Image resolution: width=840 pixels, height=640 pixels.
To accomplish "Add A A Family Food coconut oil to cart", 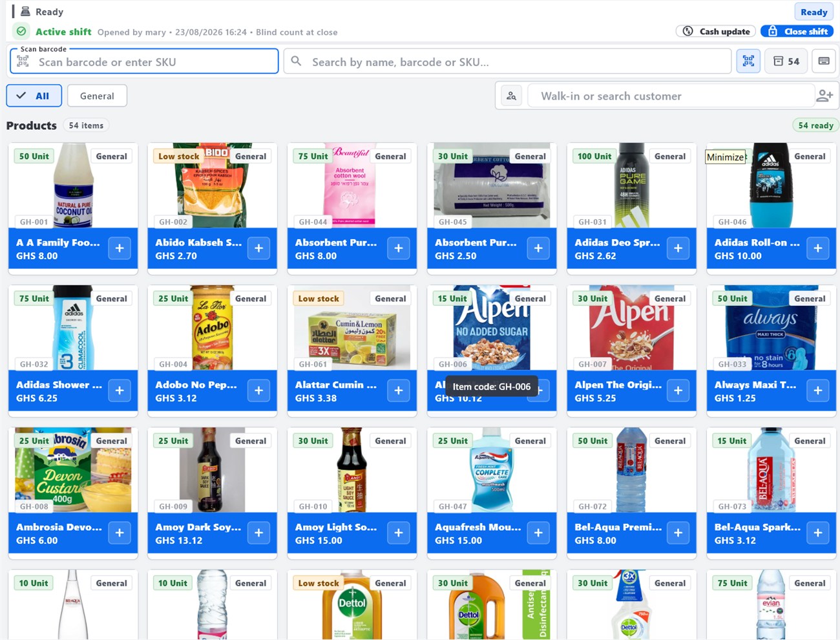I will (x=120, y=248).
